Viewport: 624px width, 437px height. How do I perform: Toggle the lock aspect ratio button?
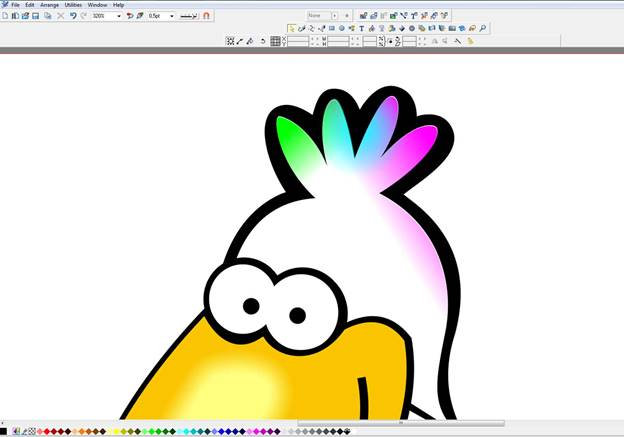coord(390,41)
